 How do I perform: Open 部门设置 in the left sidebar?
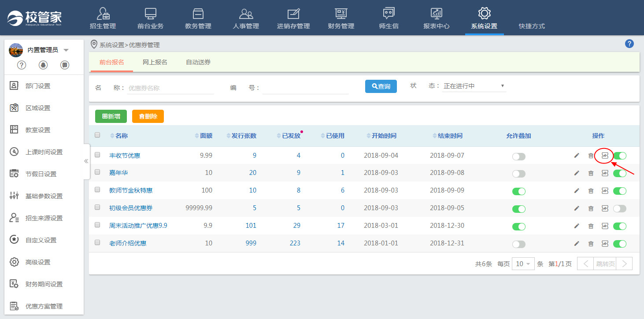[x=38, y=86]
